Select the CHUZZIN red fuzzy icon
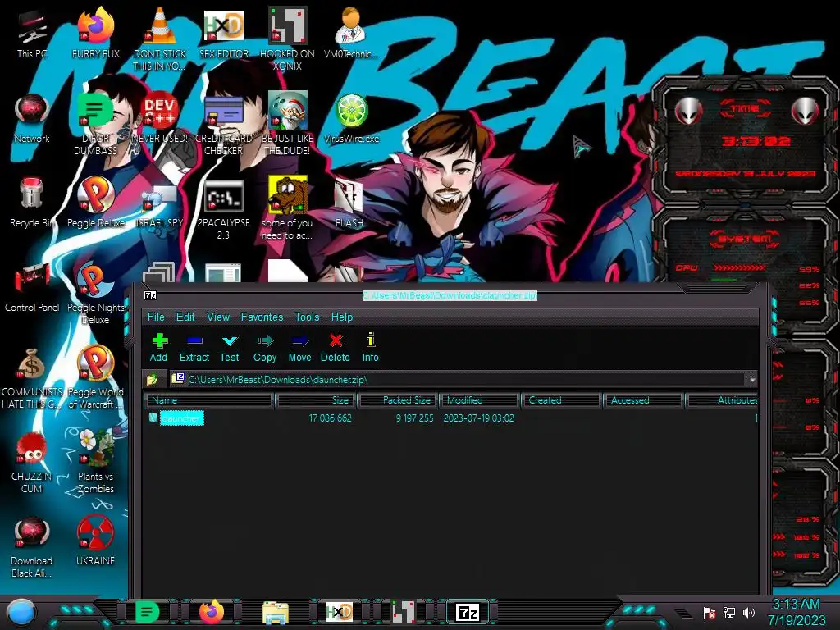 pos(32,463)
